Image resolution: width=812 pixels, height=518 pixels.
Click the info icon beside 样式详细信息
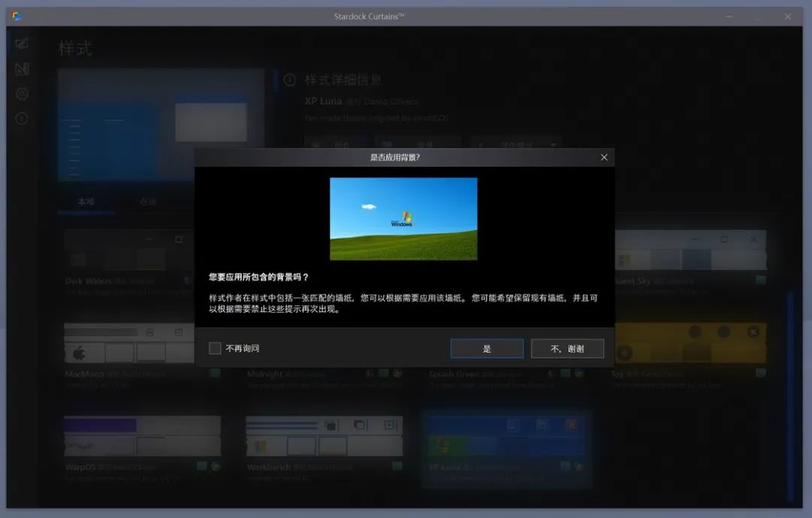point(289,80)
